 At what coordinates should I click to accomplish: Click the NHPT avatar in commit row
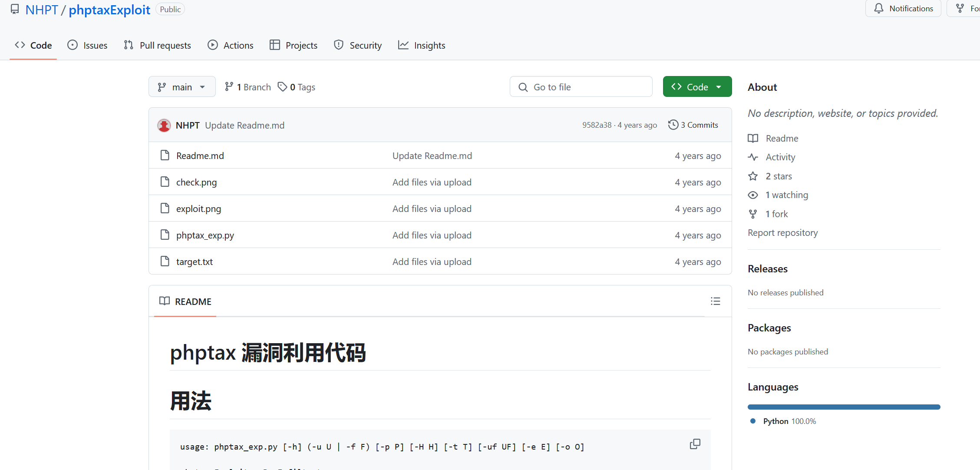coord(164,126)
